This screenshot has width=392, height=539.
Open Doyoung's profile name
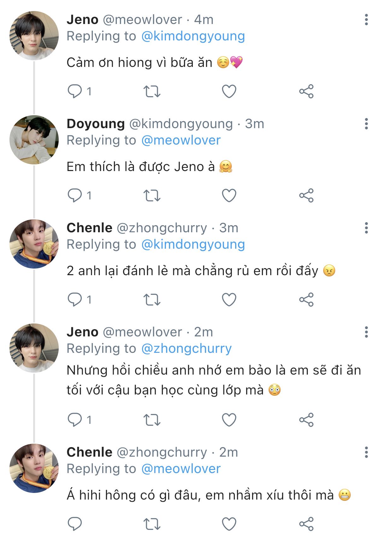pos(96,124)
